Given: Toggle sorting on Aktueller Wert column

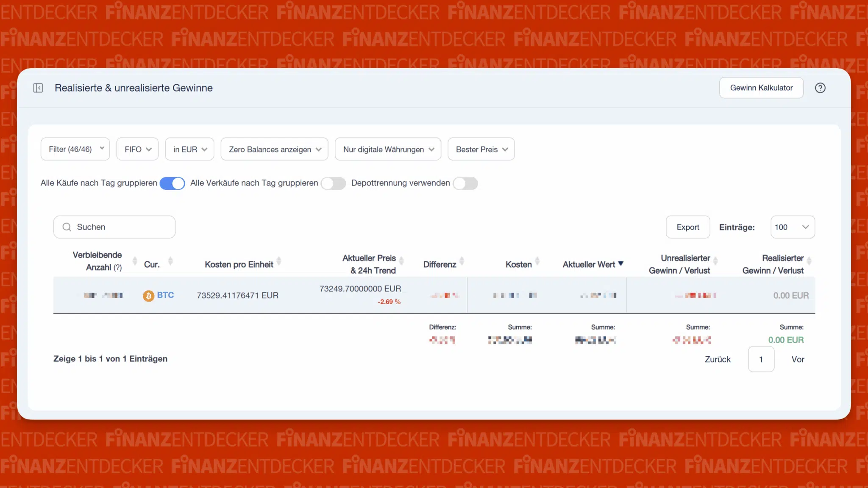Looking at the screenshot, I should 621,264.
